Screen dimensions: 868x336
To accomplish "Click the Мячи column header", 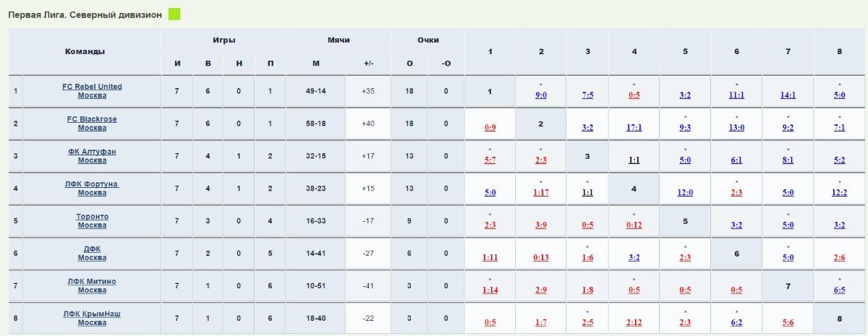I will [339, 40].
